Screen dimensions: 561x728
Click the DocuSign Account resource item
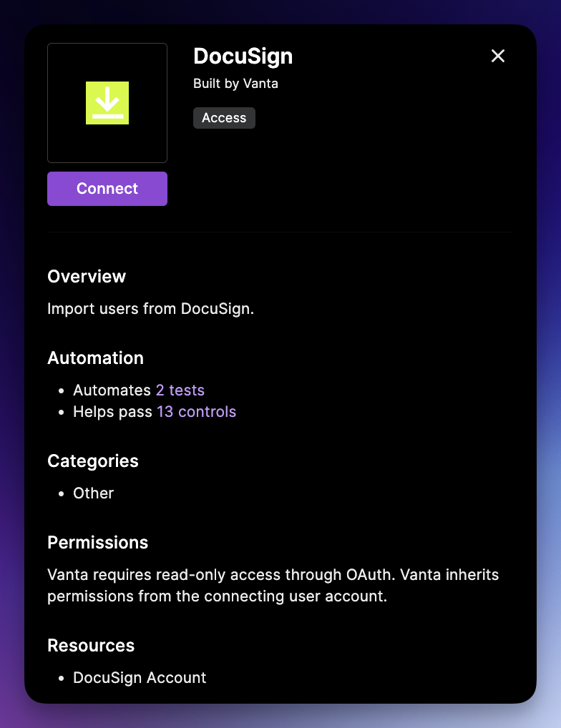coord(140,678)
